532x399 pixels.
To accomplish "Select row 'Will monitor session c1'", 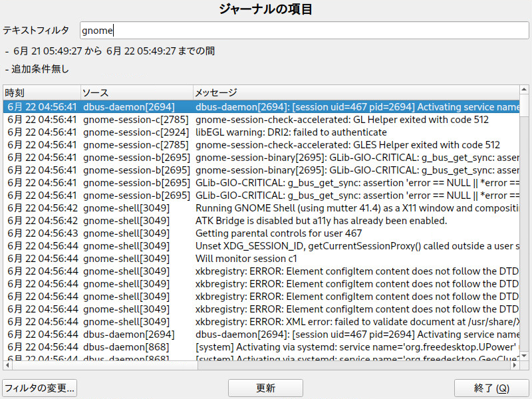I will [x=261, y=259].
